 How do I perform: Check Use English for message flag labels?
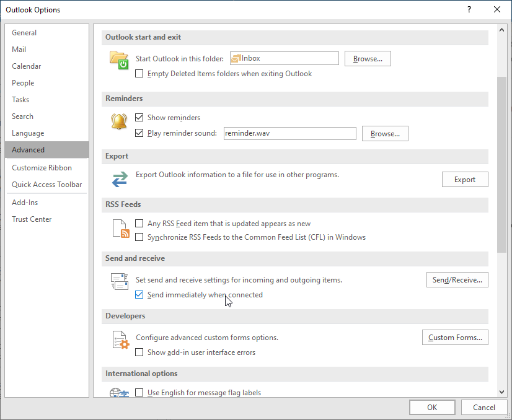coord(139,393)
